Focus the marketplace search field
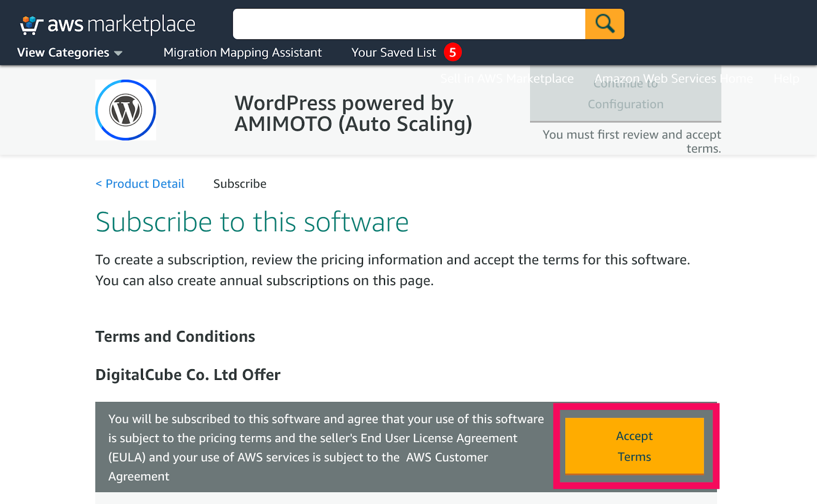Viewport: 817px width, 504px height. 409,24
